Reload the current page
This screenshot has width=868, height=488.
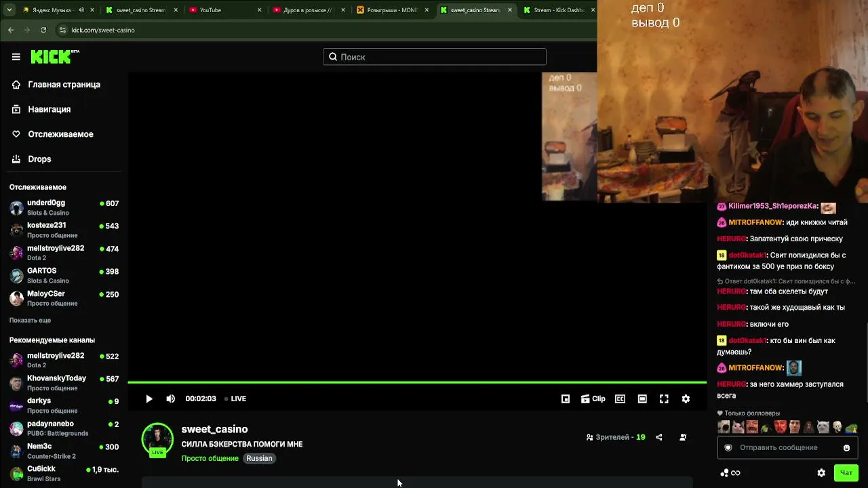43,30
